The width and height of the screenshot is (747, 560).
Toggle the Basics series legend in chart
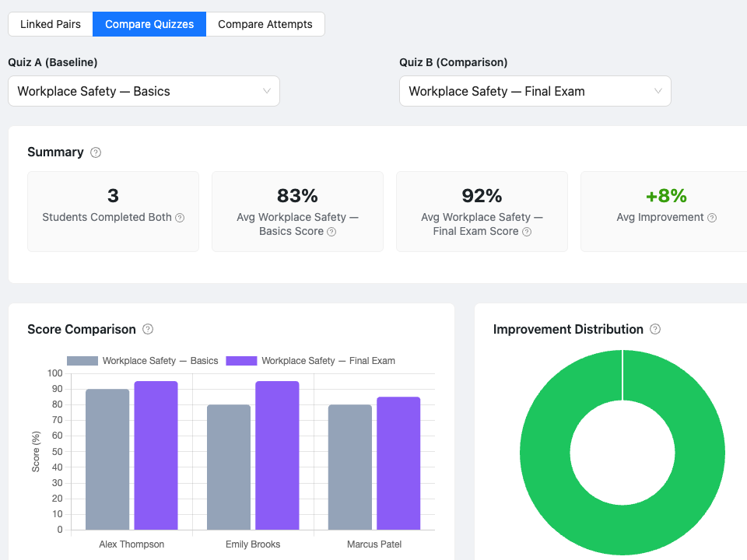click(142, 361)
